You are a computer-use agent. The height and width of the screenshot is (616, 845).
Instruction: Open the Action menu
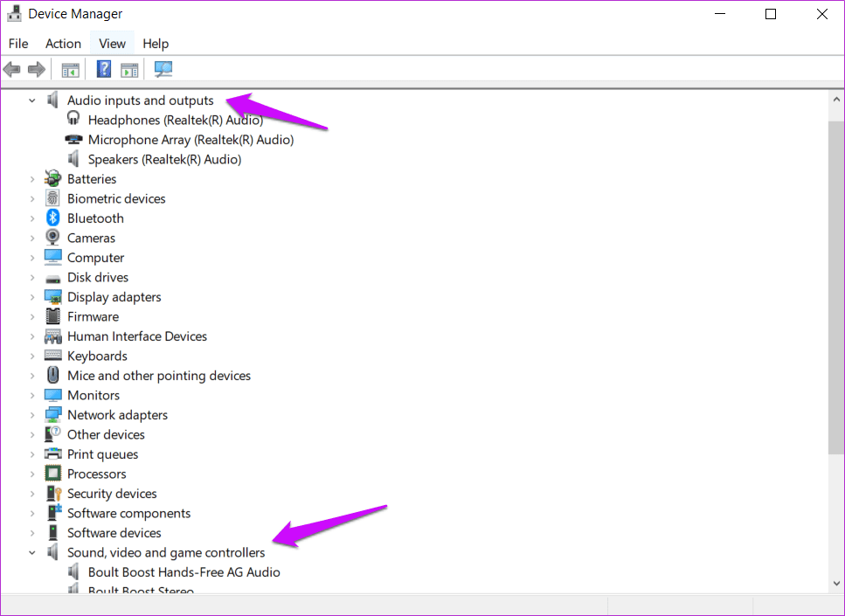click(63, 44)
